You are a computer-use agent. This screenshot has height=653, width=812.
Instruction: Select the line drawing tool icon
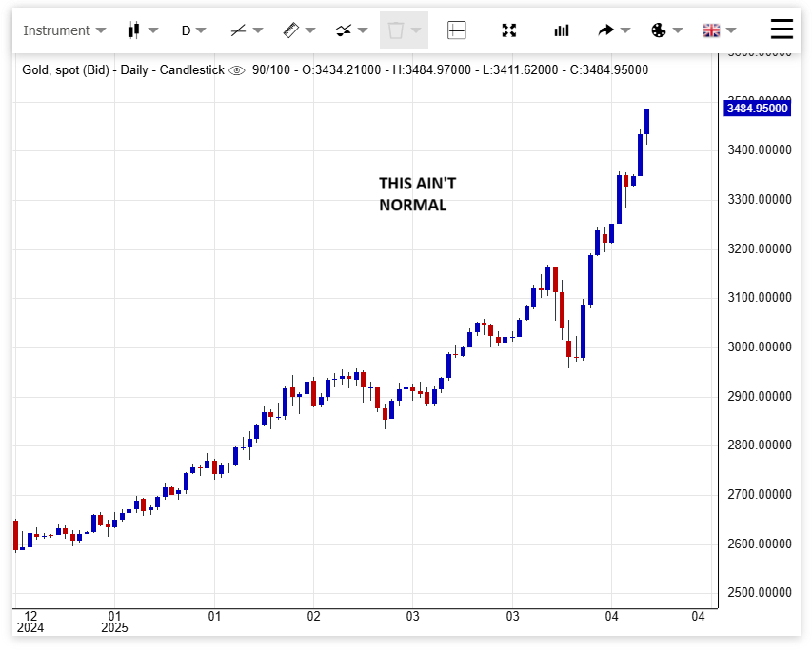tap(239, 30)
